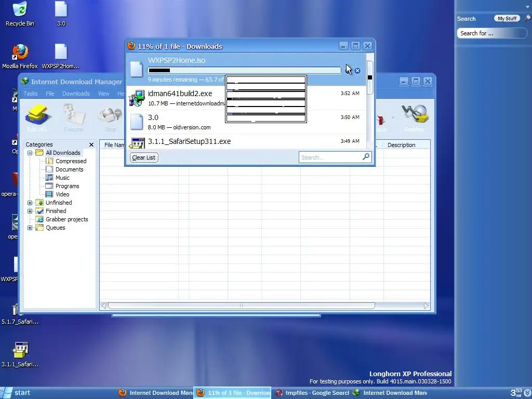Click the magnifier icon in the sidebar search
This screenshot has height=399, width=532.
click(x=528, y=18)
